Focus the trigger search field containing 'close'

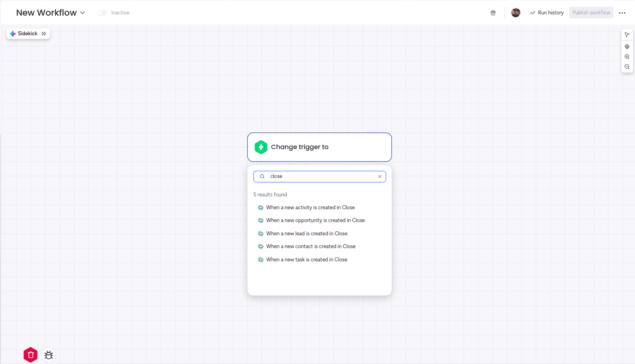tap(320, 176)
